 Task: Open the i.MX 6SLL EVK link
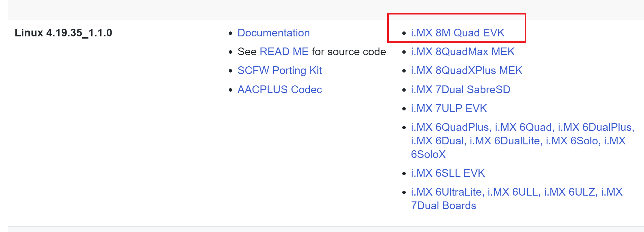coord(448,173)
